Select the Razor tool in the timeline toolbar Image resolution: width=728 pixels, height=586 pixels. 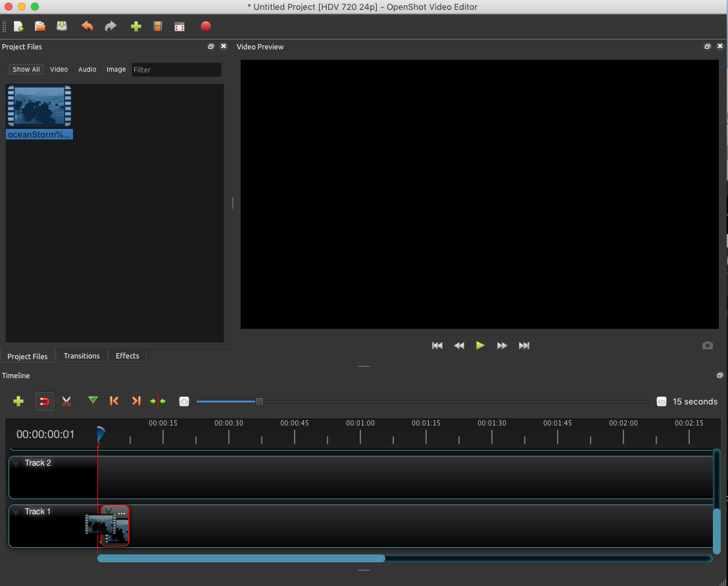66,401
